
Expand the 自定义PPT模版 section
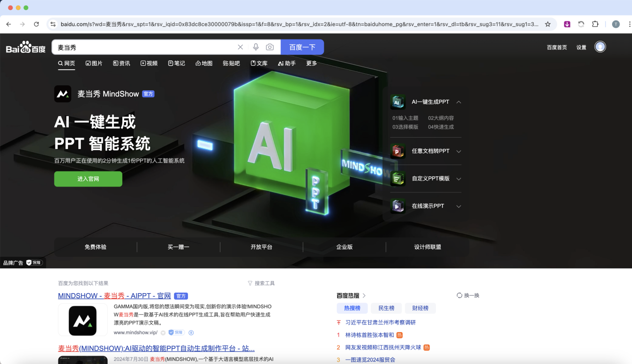[x=458, y=179]
